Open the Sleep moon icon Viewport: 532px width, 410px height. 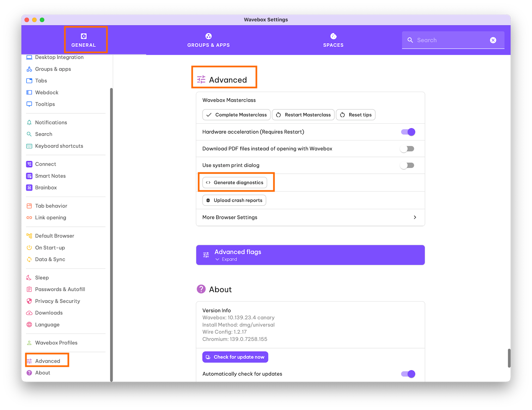pyautogui.click(x=29, y=278)
